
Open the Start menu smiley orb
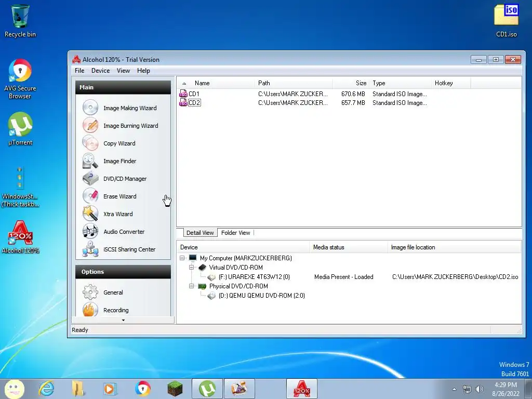14,389
